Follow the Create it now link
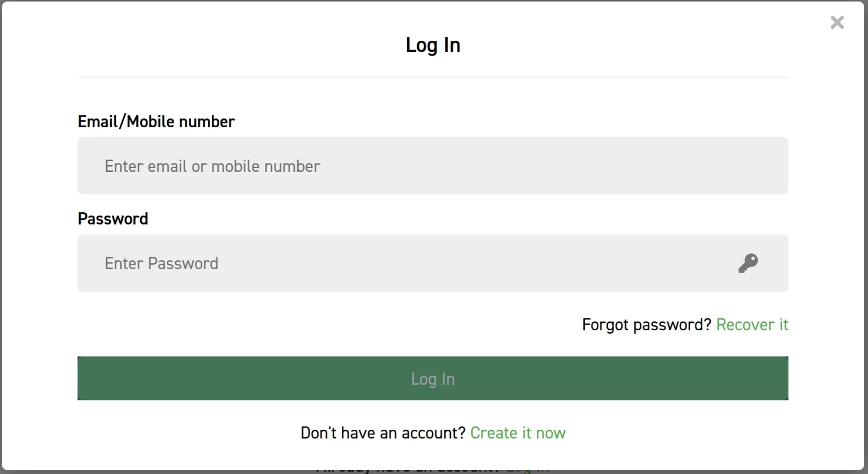868x474 pixels. pos(518,433)
